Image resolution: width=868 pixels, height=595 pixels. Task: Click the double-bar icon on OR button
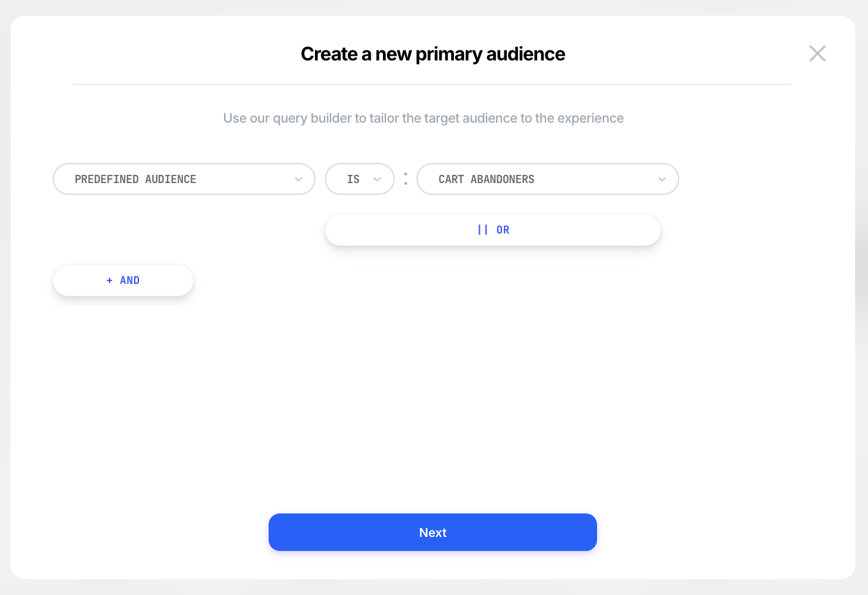coord(483,230)
